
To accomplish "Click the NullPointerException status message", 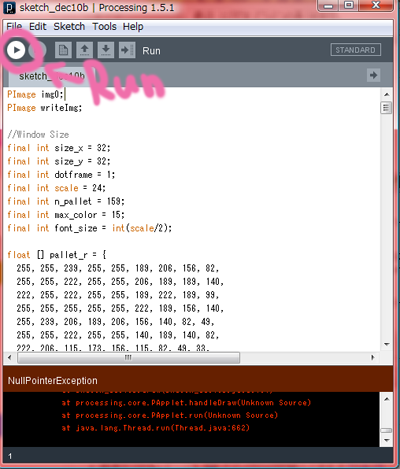I will (53, 381).
